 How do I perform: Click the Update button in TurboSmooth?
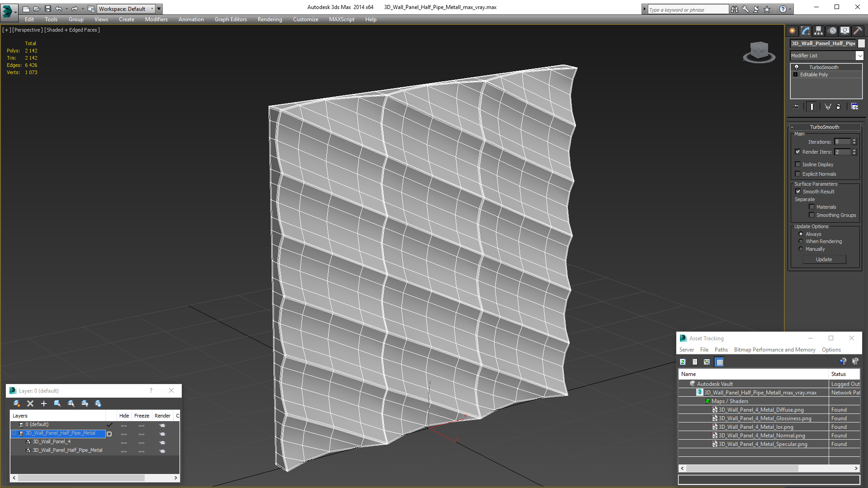coord(824,259)
